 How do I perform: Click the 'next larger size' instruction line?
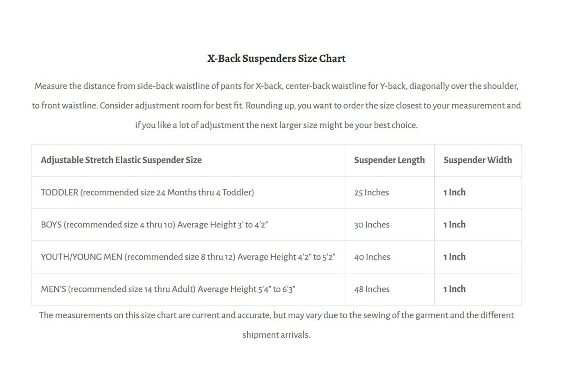coord(276,125)
